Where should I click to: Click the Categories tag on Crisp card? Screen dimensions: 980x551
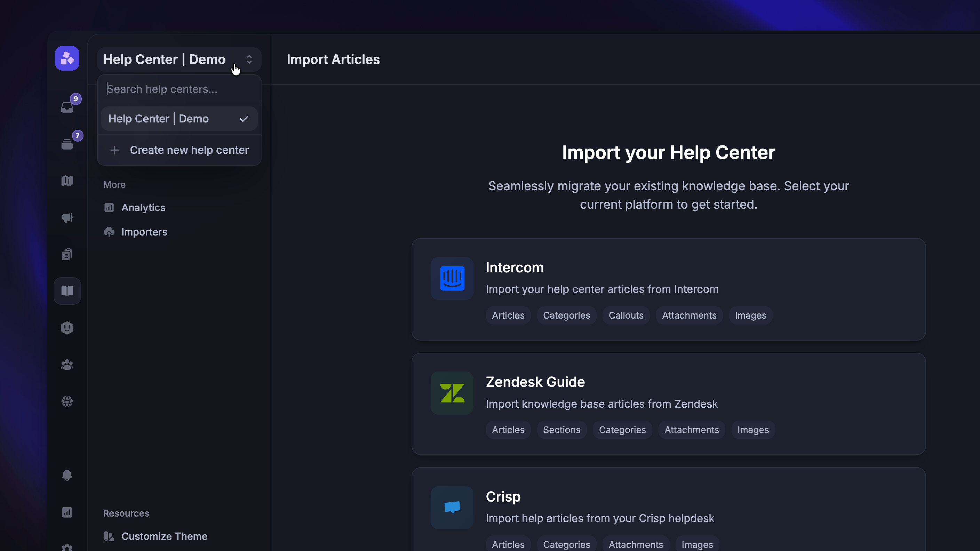click(x=566, y=544)
